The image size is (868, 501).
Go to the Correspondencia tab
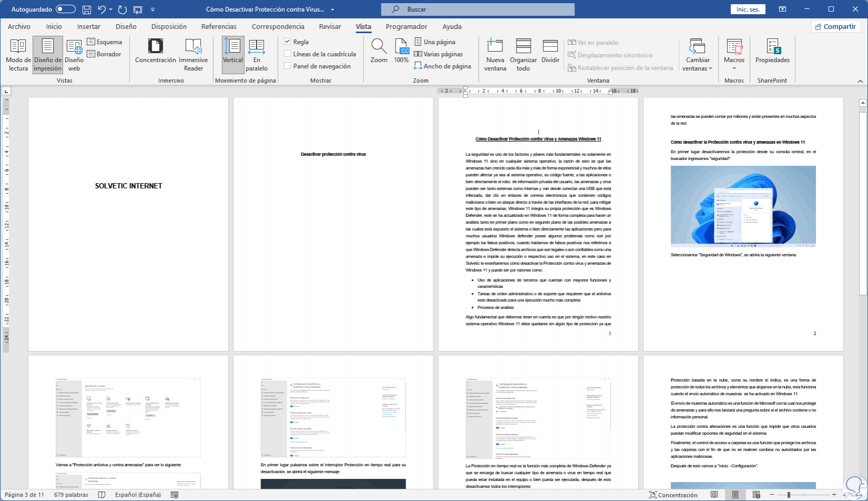278,26
